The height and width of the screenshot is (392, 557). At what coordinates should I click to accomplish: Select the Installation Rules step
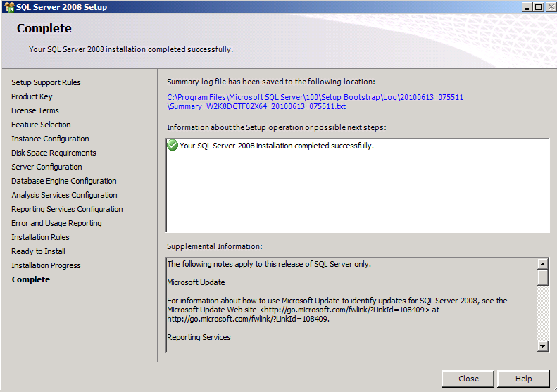(x=40, y=237)
